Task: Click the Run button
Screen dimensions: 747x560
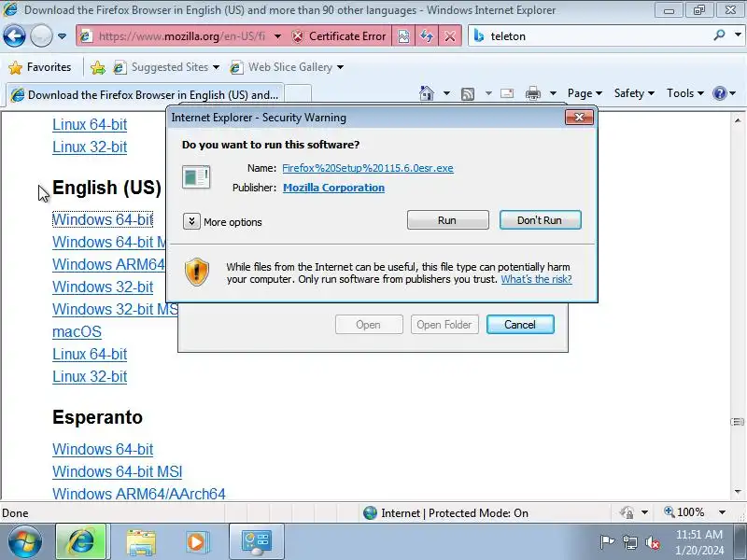Action: [448, 220]
